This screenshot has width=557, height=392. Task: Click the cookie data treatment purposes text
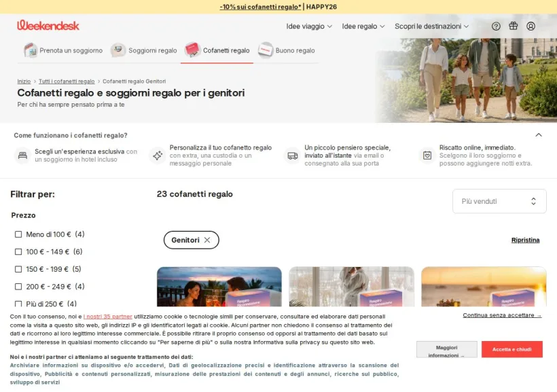pyautogui.click(x=204, y=374)
